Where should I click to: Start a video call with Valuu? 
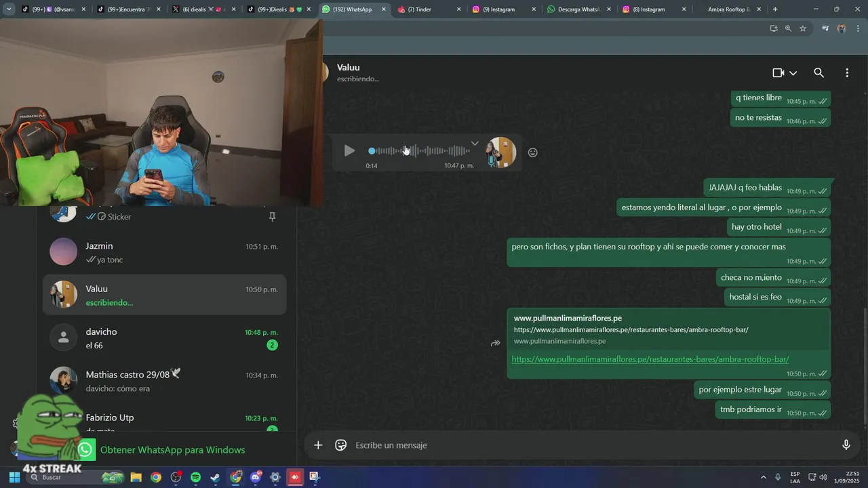(x=778, y=73)
